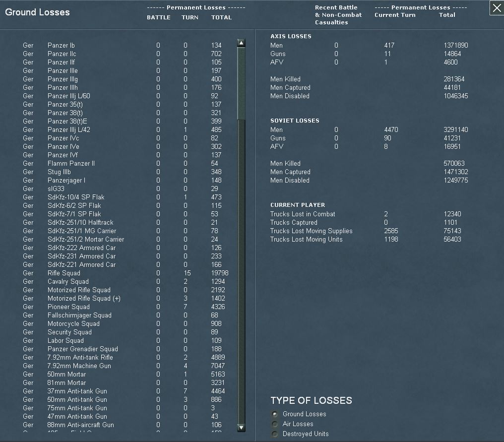Click the Trucks Captured label
Viewport: 504px width, 442px height.
pyautogui.click(x=294, y=222)
